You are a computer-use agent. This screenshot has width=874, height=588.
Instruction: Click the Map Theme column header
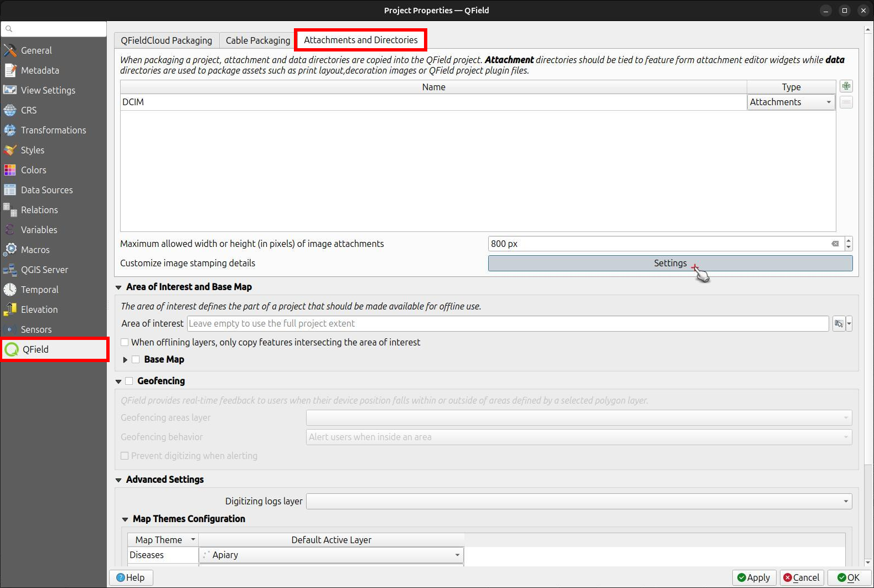[x=163, y=540]
